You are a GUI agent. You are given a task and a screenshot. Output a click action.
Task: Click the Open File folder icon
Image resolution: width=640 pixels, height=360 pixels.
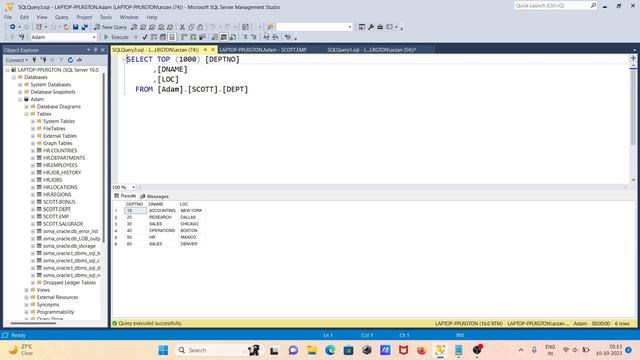tap(66, 27)
